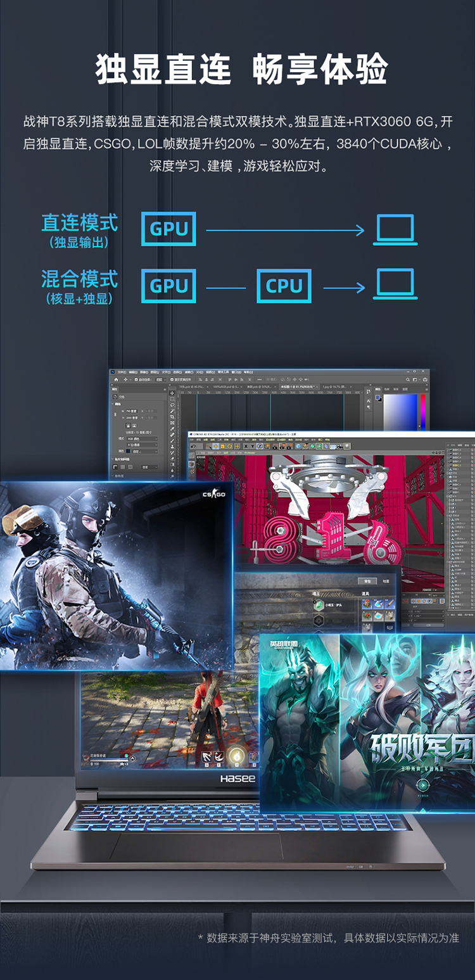
Task: Click the hue slider in Photoshop Color panel
Action: tap(423, 412)
